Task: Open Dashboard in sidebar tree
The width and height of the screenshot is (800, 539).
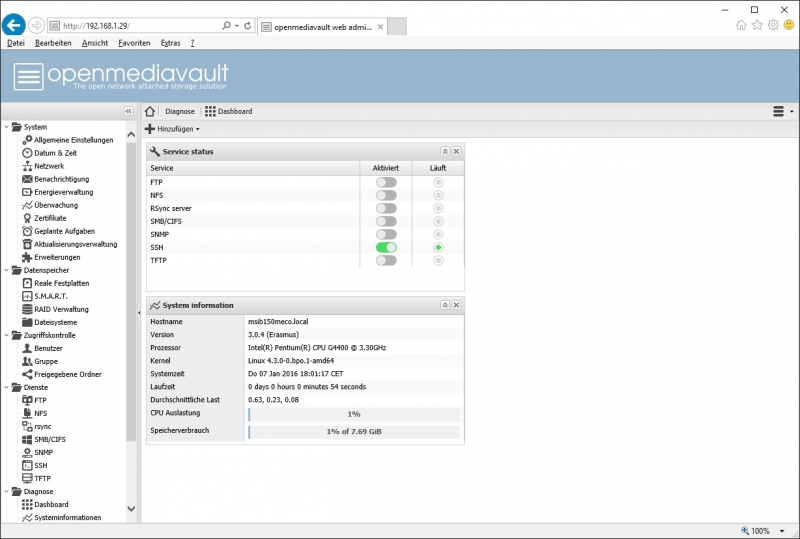Action: (45, 504)
